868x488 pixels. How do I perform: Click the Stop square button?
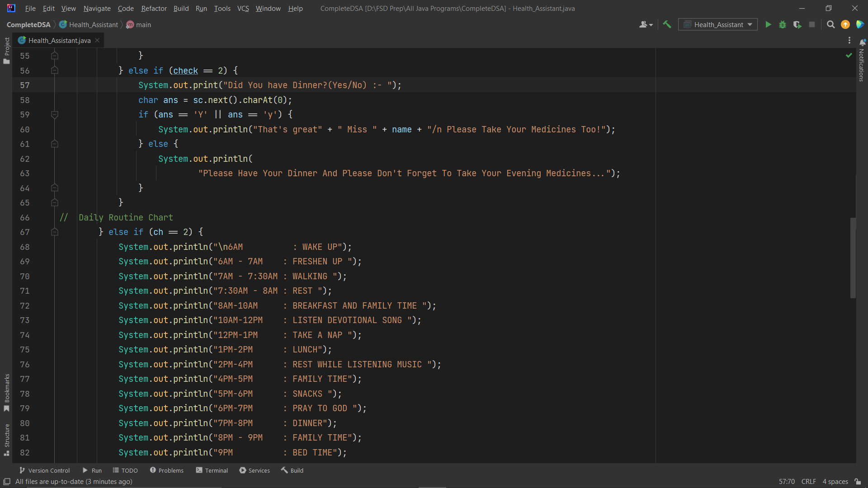tap(812, 25)
